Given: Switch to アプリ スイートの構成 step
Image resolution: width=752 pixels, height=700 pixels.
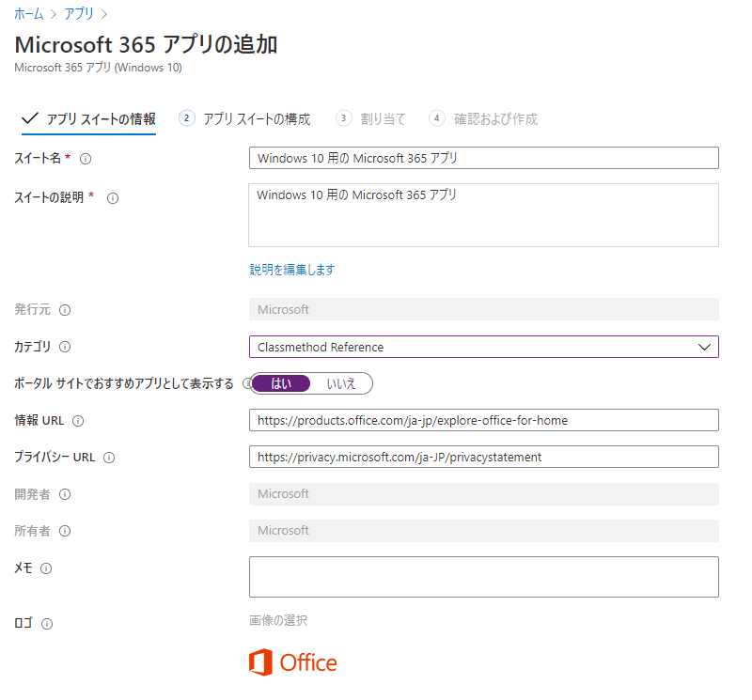Looking at the screenshot, I should (x=244, y=118).
